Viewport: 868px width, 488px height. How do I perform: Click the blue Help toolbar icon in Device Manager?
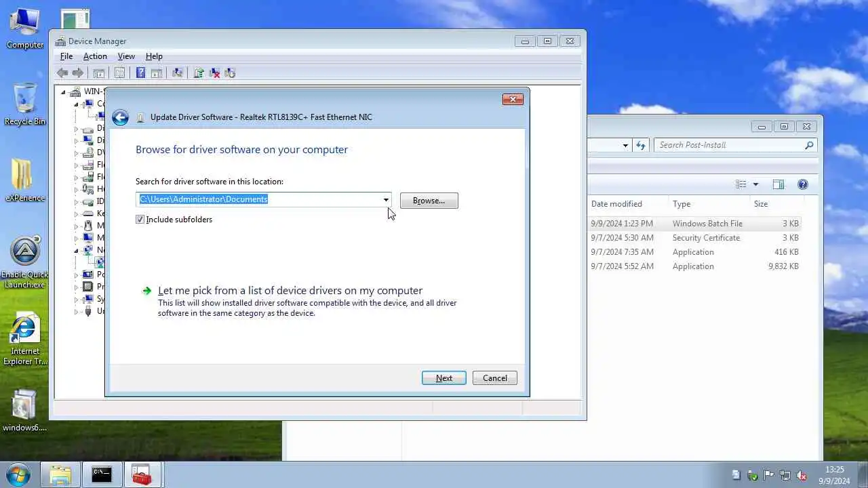point(140,73)
